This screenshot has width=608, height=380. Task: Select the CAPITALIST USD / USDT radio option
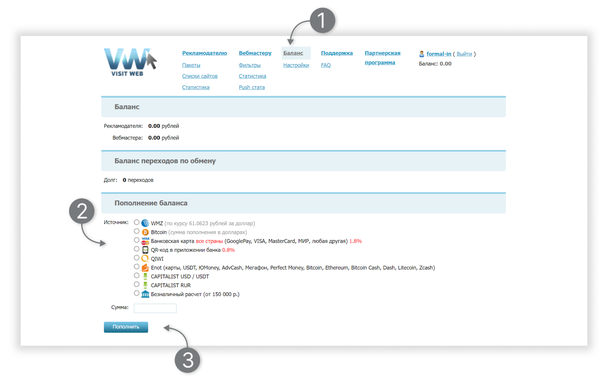pos(136,275)
